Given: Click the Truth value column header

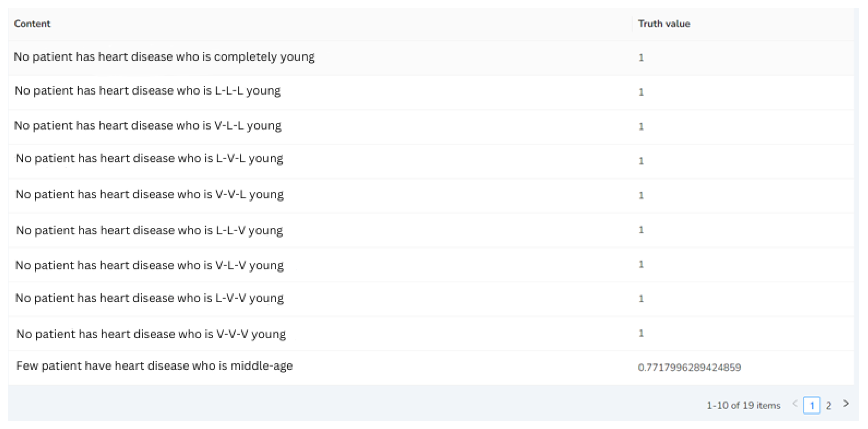Looking at the screenshot, I should click(x=664, y=24).
